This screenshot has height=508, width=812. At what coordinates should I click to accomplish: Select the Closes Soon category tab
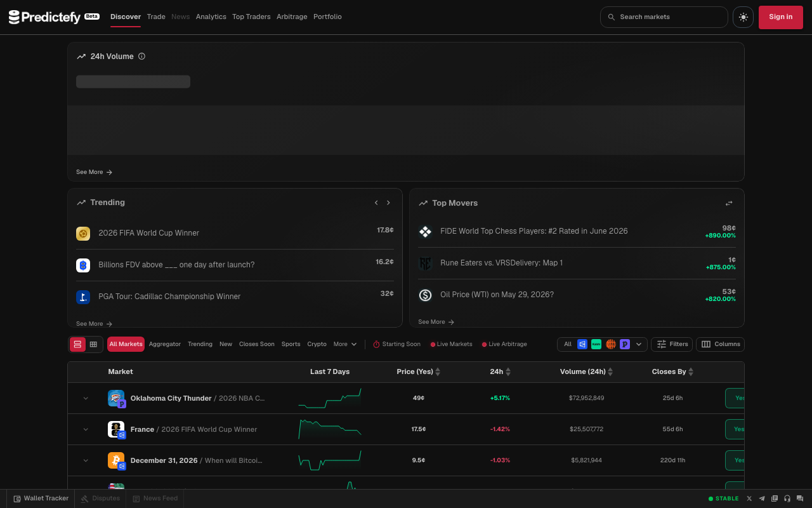[257, 344]
